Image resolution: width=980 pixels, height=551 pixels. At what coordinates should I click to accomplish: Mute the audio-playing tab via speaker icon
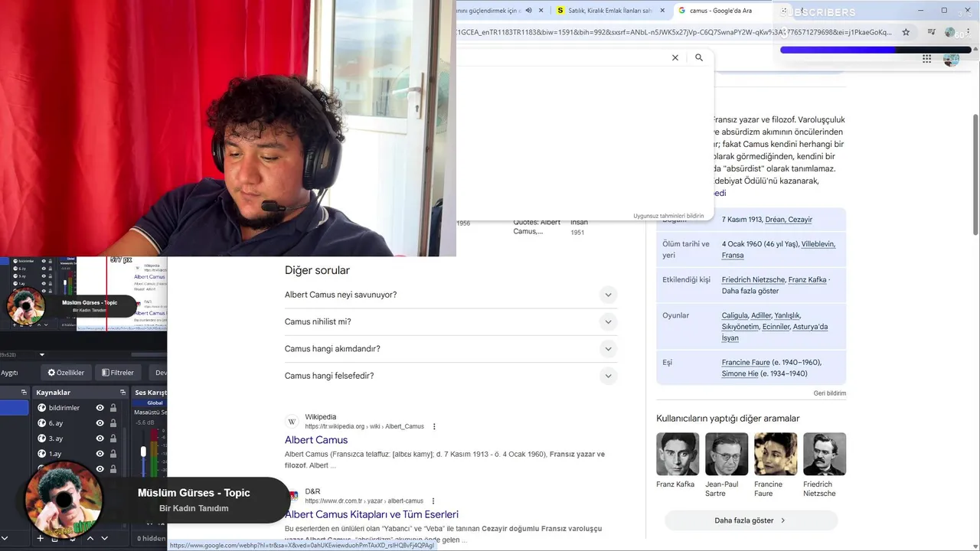click(x=528, y=10)
